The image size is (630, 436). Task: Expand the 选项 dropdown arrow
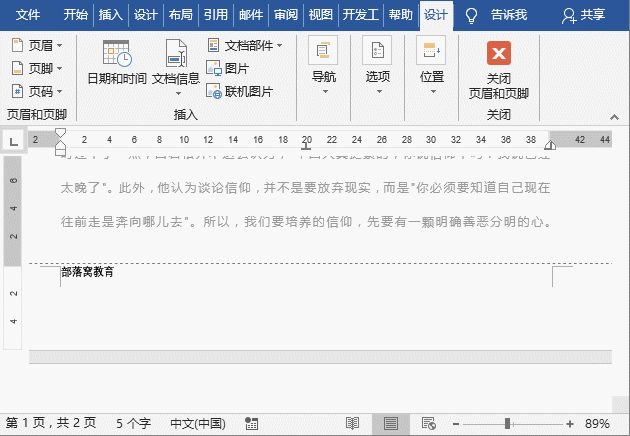click(x=379, y=92)
